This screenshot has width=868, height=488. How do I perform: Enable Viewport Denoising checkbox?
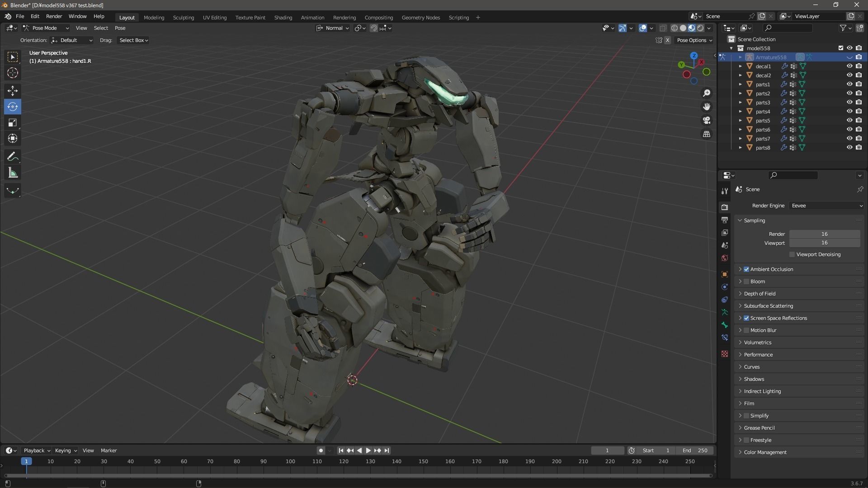point(792,254)
